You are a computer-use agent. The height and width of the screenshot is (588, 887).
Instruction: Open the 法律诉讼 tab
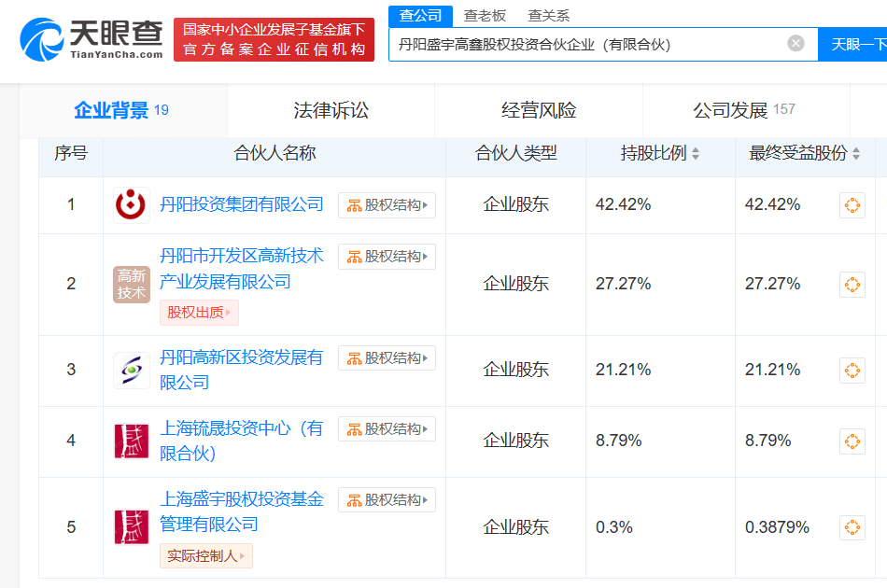(x=331, y=110)
